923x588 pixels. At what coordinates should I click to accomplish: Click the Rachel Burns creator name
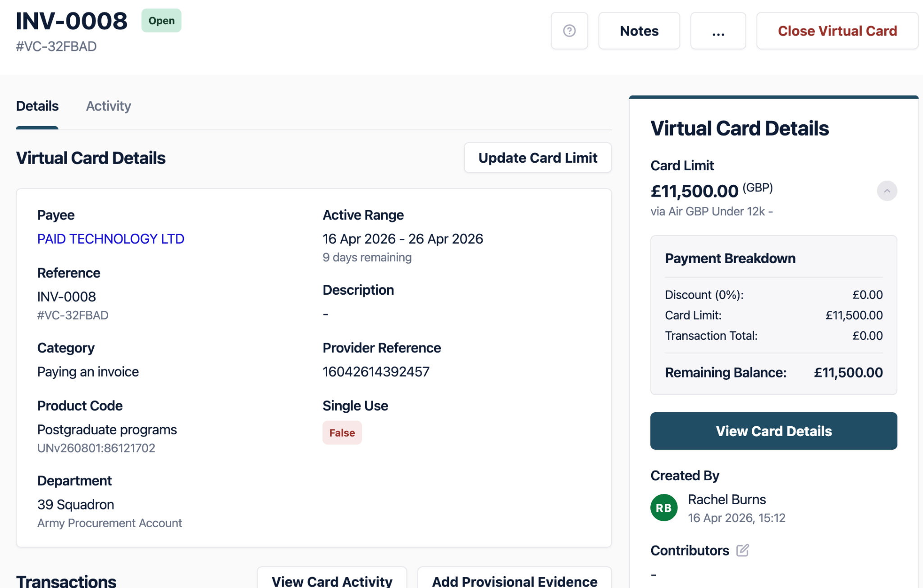pyautogui.click(x=727, y=499)
